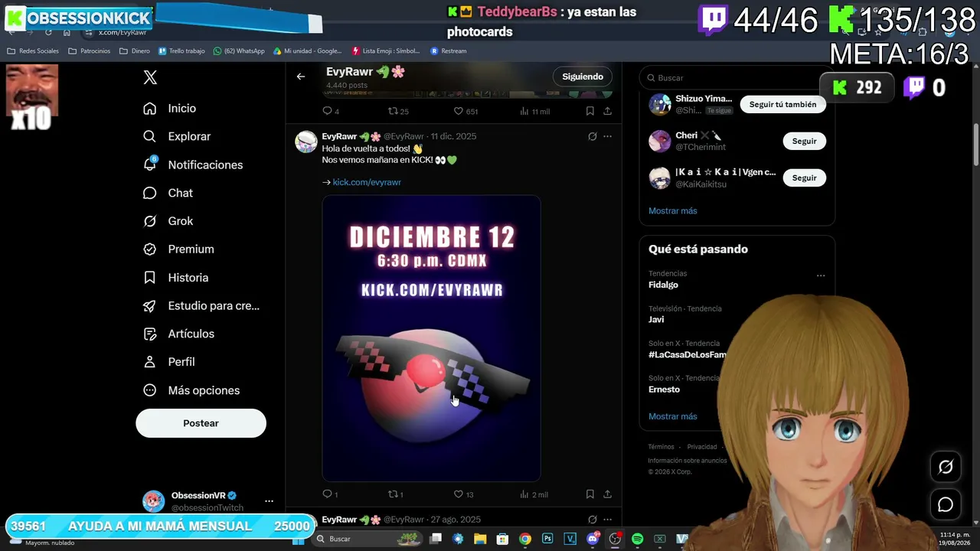Open Explorar in the sidebar

tap(177, 136)
